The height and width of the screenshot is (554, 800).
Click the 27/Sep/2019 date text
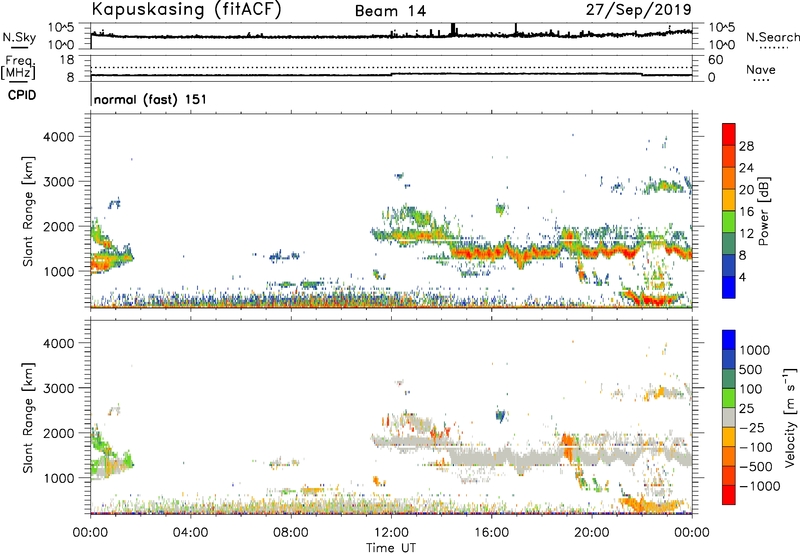coord(638,9)
